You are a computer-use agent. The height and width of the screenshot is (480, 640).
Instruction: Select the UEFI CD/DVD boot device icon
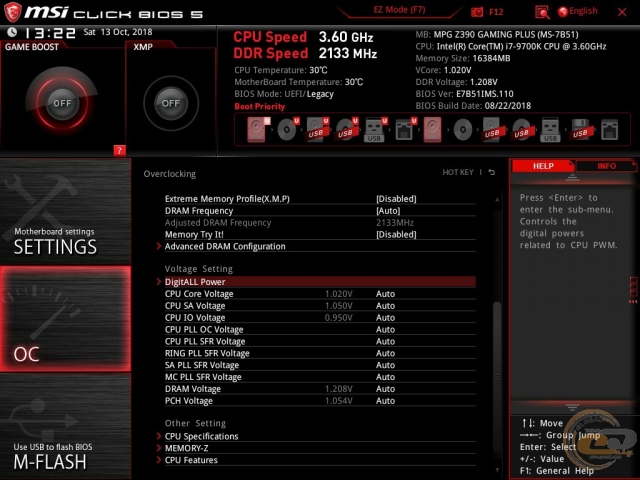288,129
